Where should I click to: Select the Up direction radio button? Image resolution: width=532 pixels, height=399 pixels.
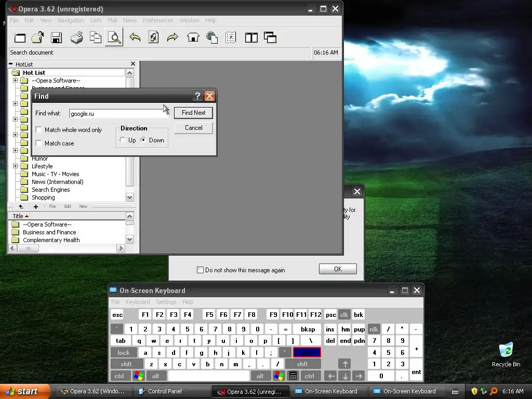click(123, 140)
